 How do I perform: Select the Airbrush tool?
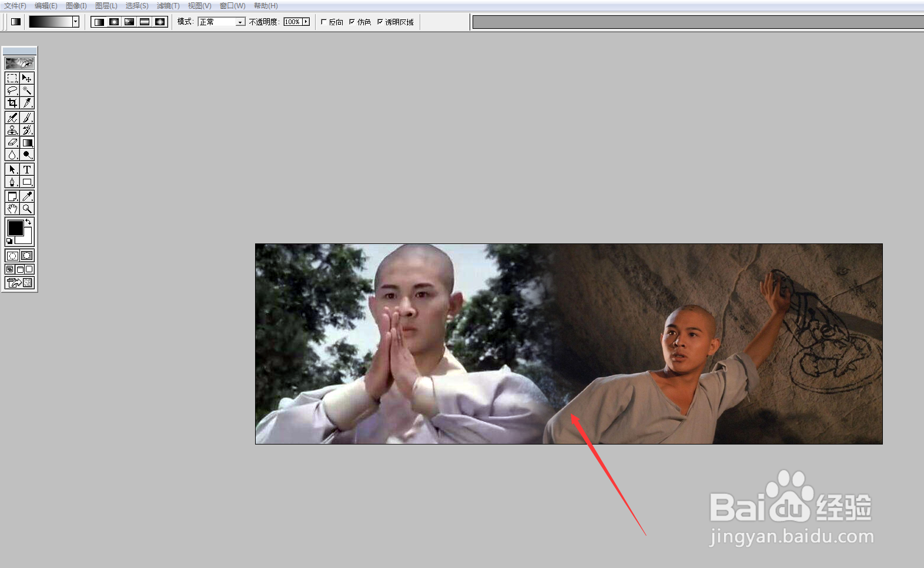click(12, 118)
